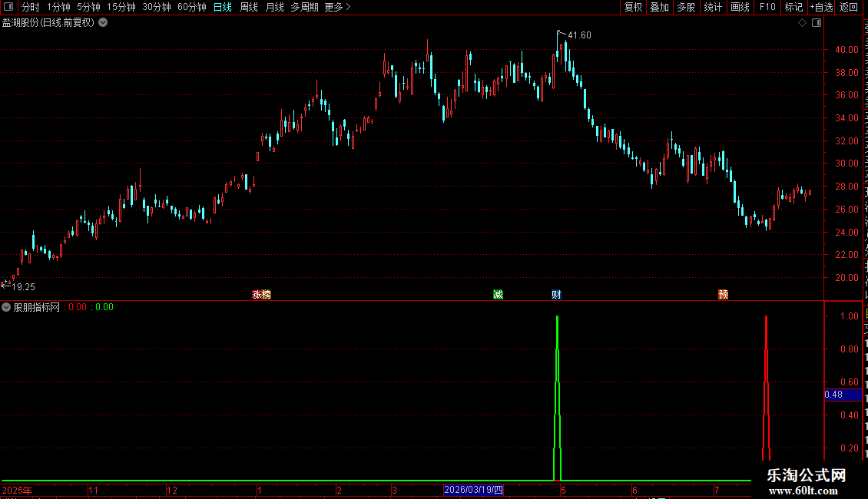Click the green 减 event marker
This screenshot has width=868, height=499.
(499, 294)
